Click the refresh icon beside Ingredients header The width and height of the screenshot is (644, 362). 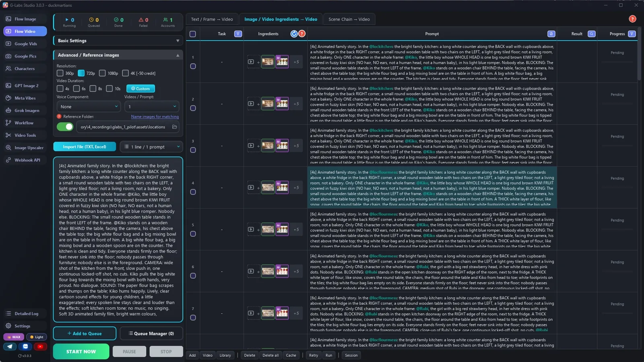294,34
